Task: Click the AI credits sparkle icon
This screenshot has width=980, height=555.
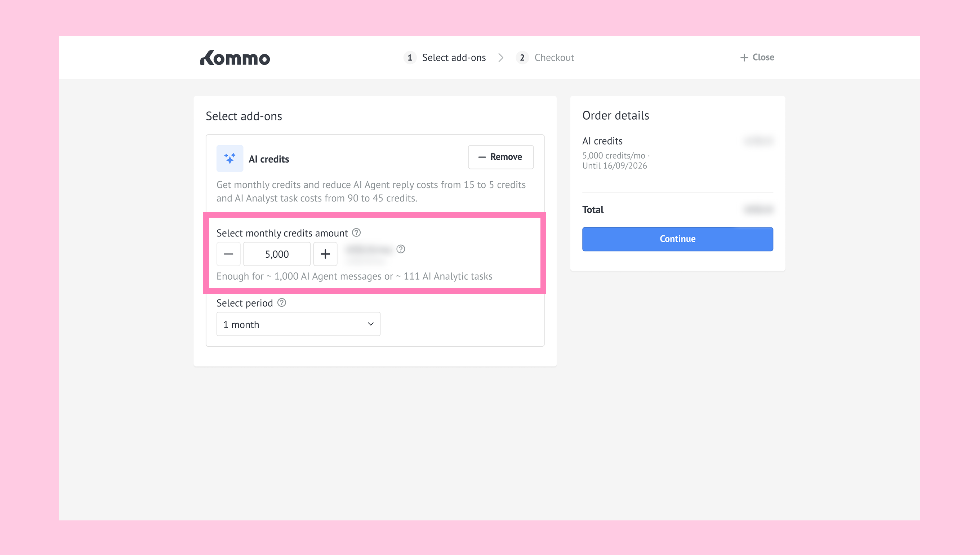Action: 230,158
